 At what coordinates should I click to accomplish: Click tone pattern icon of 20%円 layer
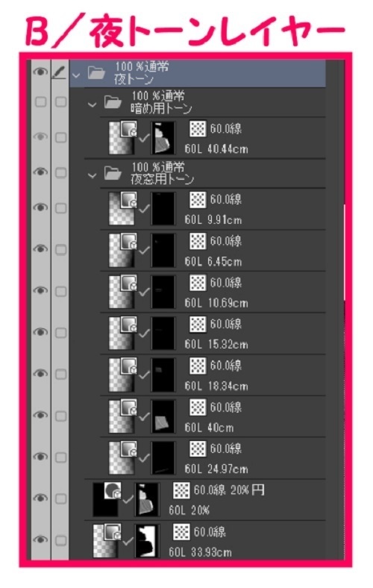(181, 490)
